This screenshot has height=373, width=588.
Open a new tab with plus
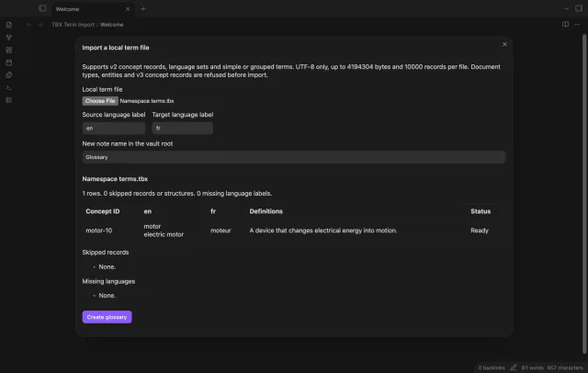tap(143, 8)
